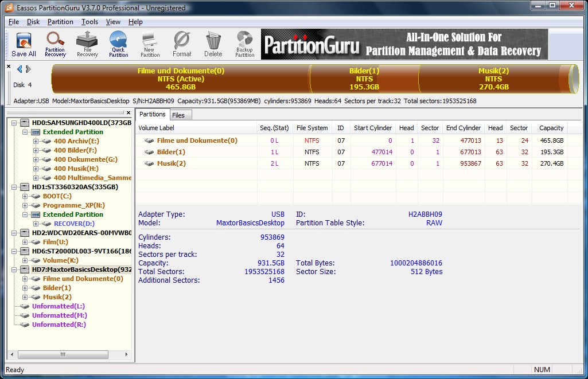Close the disk tree panel with its X

[x=128, y=112]
